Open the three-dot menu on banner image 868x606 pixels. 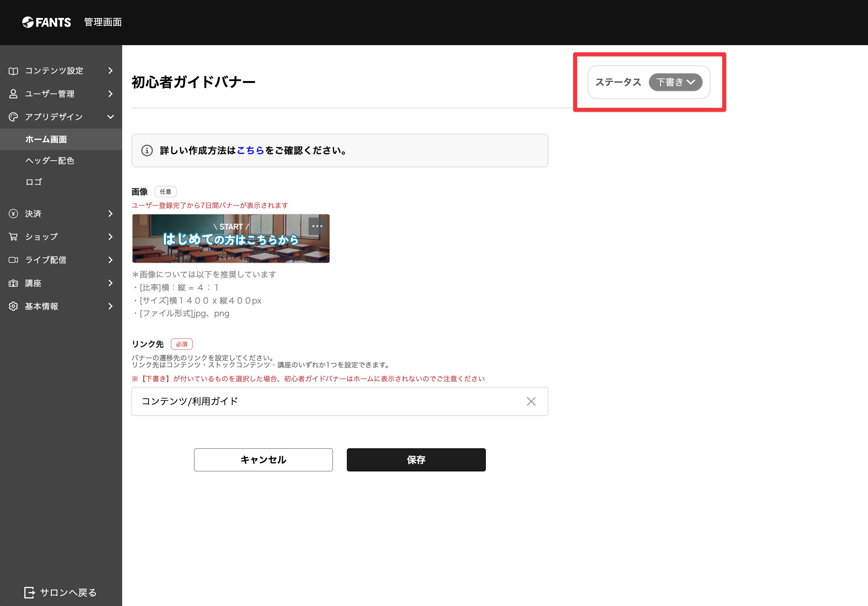tap(317, 226)
